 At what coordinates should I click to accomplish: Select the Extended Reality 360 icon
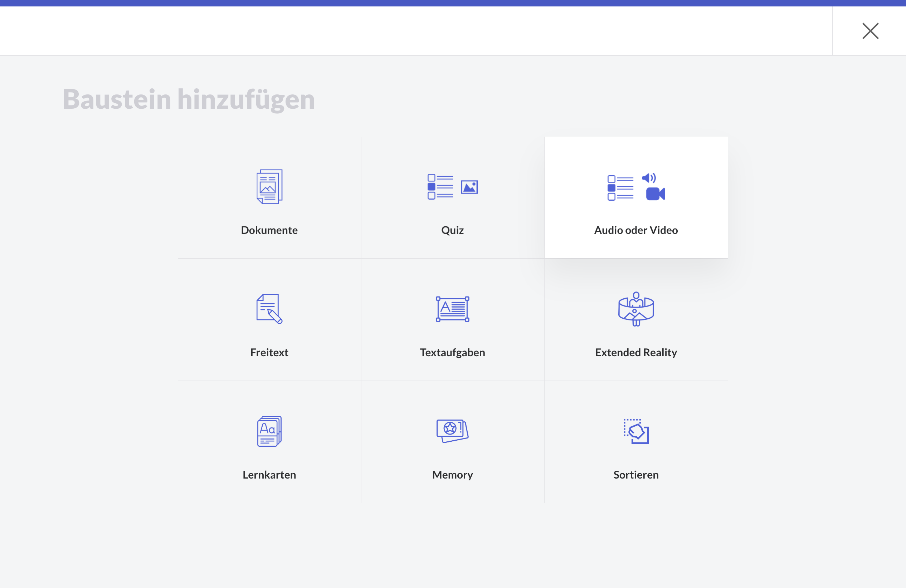point(636,309)
